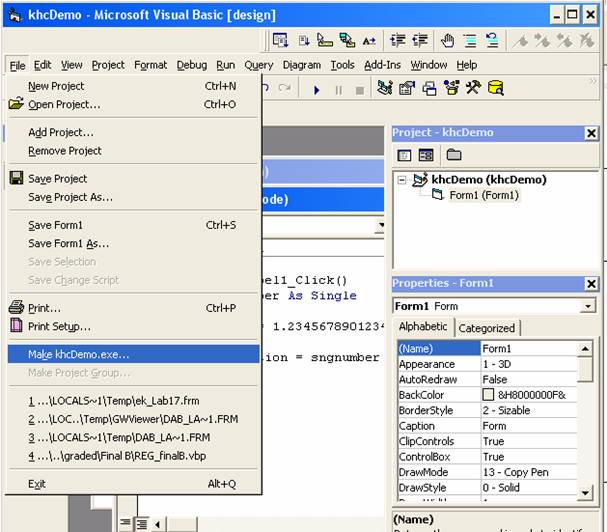Select the DrawMode property row
Viewport: 607px width, 532px height.
488,472
